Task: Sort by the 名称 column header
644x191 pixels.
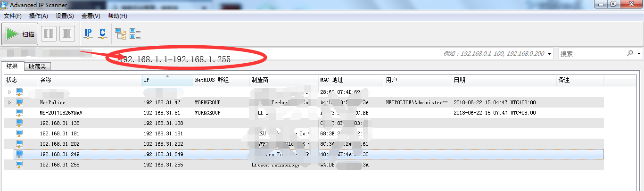Action: click(90, 80)
